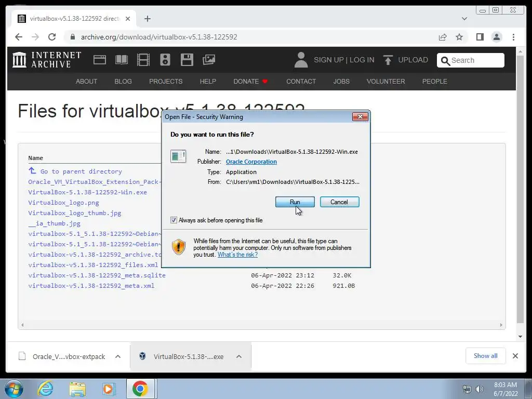Image resolution: width=532 pixels, height=399 pixels.
Task: Click SIGN UP | LOG IN
Action: pos(344,60)
